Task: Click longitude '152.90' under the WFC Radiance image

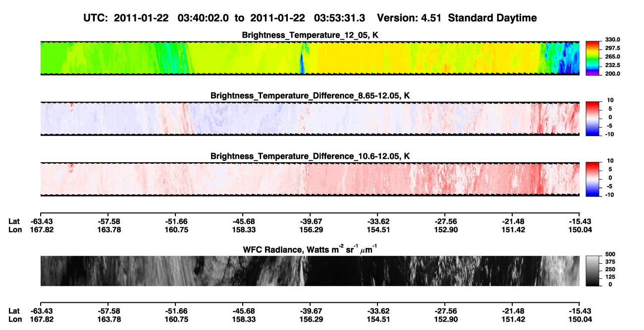Action: point(445,318)
